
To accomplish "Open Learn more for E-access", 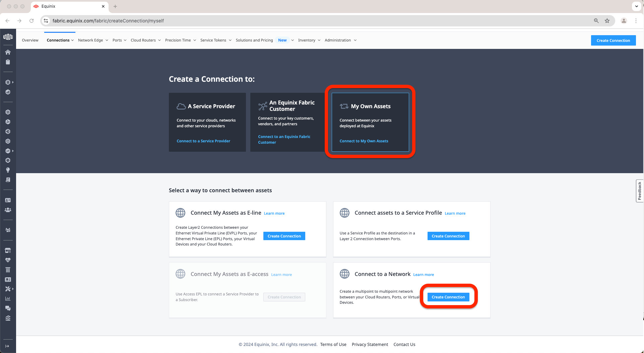I will coord(281,275).
